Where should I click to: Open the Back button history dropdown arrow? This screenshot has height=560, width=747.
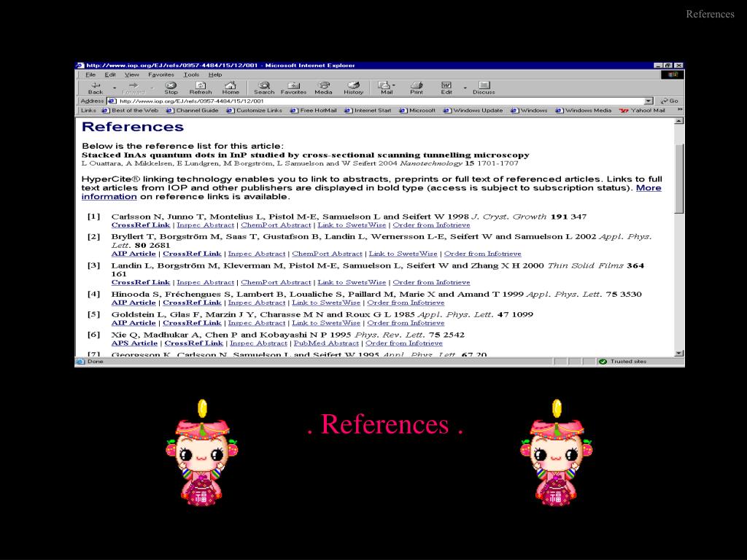[x=115, y=88]
